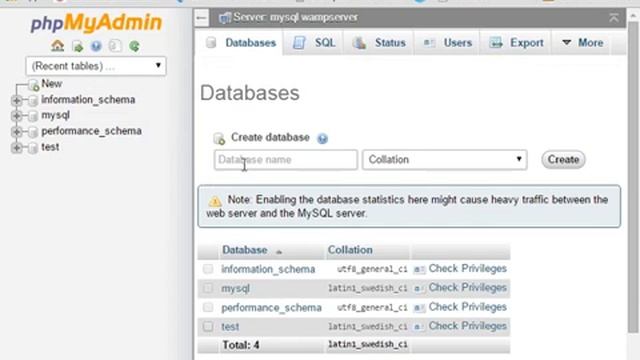Click the New database icon in tree

pyautogui.click(x=33, y=84)
